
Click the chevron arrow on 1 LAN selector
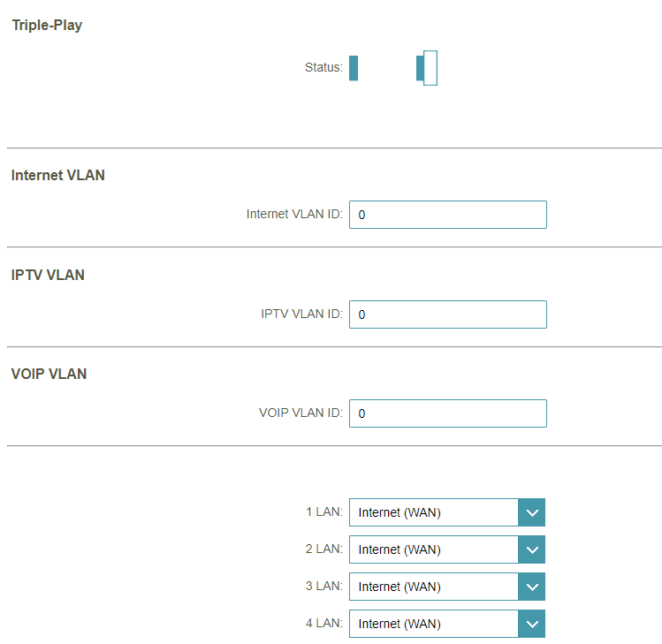tap(531, 512)
